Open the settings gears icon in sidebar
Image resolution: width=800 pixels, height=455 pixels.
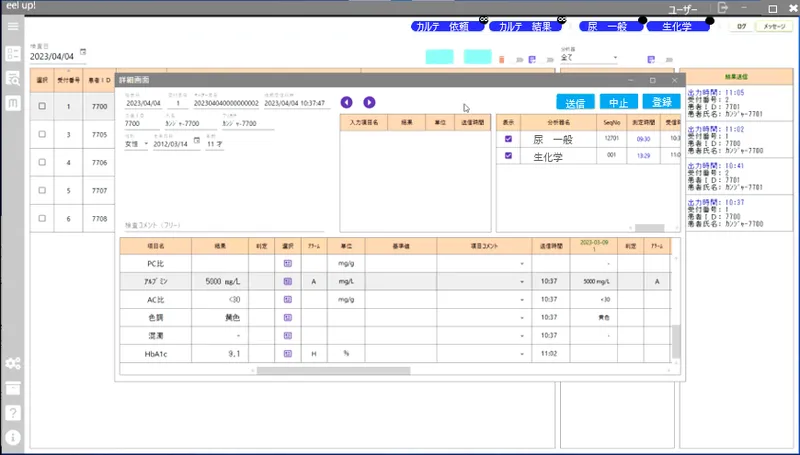[13, 363]
